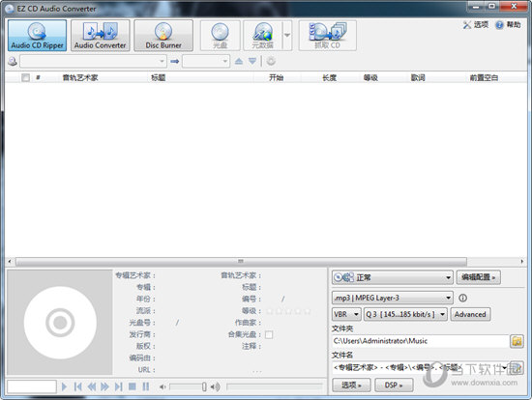Click the output folder path field
532x400 pixels.
pos(420,341)
